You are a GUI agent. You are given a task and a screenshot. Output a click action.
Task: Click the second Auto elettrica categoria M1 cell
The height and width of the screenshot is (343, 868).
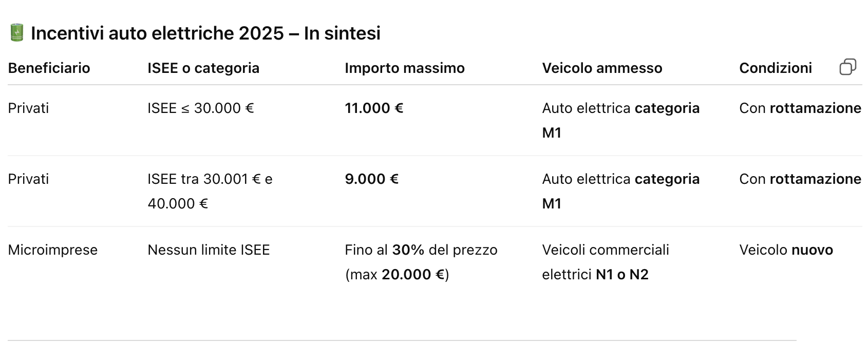(x=620, y=191)
